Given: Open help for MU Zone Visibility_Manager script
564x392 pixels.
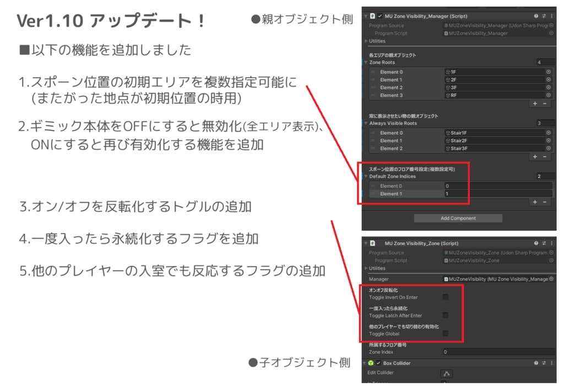Looking at the screenshot, I should click(536, 16).
